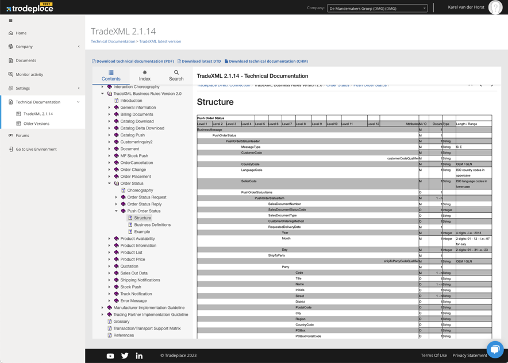The width and height of the screenshot is (508, 363).
Task: Open the Example topic
Action: coord(142,232)
